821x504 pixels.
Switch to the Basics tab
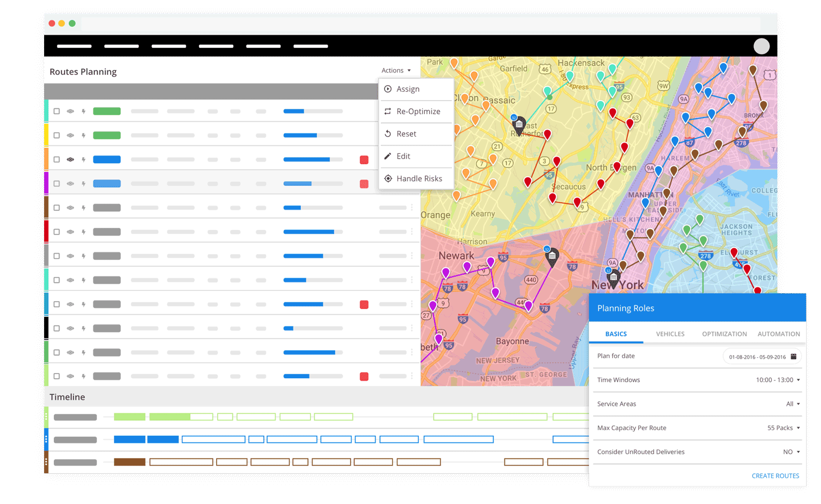pyautogui.click(x=616, y=334)
